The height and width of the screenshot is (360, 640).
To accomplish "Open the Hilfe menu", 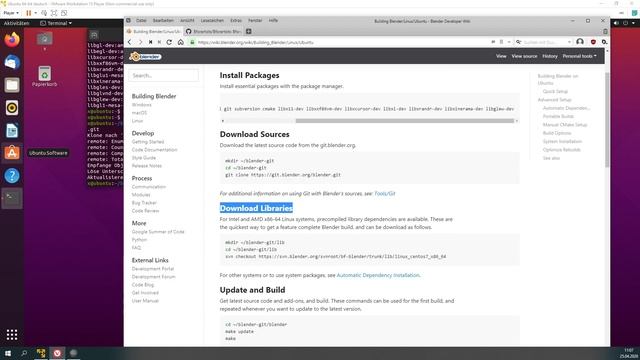I will click(273, 20).
